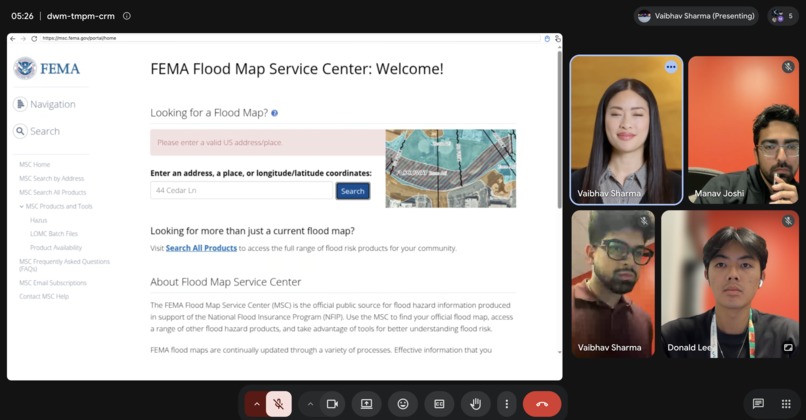Open tile options dots on highlighted Vaibhav Sharma tile
Viewport: 806px width, 420px height.
tap(671, 67)
